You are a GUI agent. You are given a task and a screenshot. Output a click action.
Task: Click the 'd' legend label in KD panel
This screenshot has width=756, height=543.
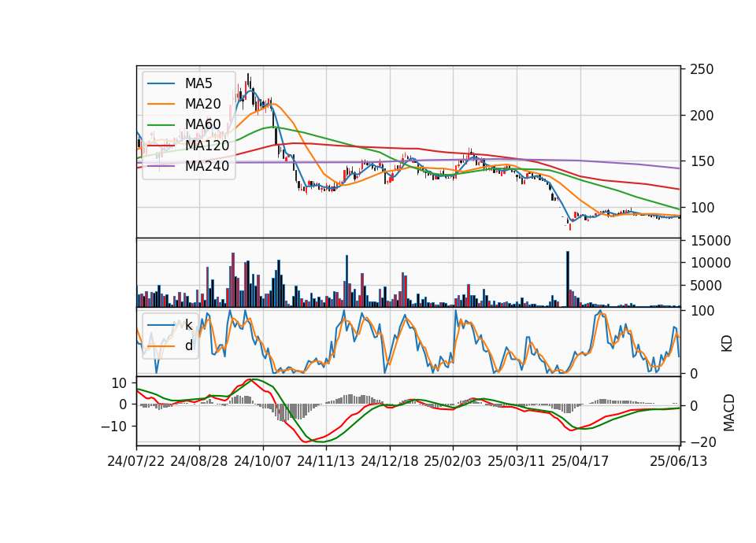189,345
